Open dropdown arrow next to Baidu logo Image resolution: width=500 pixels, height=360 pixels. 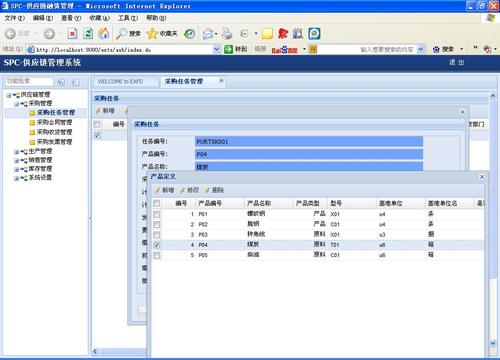[304, 49]
